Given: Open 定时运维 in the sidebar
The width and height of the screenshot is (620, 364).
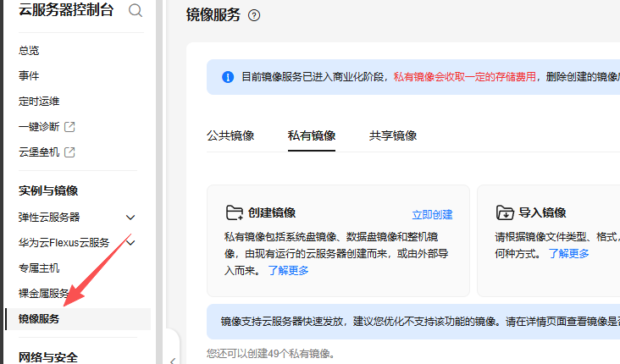Looking at the screenshot, I should coord(39,102).
